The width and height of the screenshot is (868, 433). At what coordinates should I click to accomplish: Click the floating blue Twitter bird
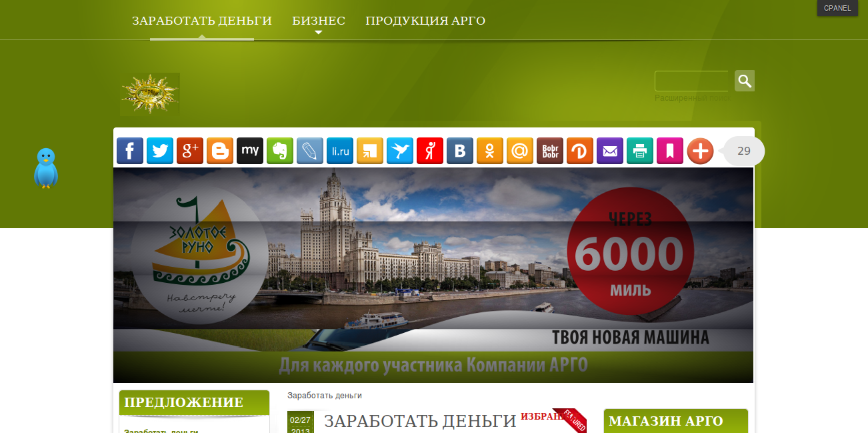[x=46, y=168]
